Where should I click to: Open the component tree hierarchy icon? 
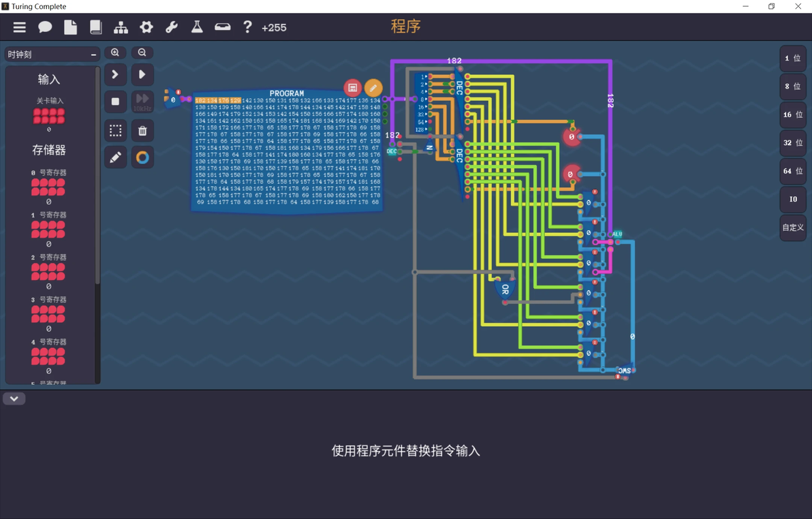pos(121,27)
